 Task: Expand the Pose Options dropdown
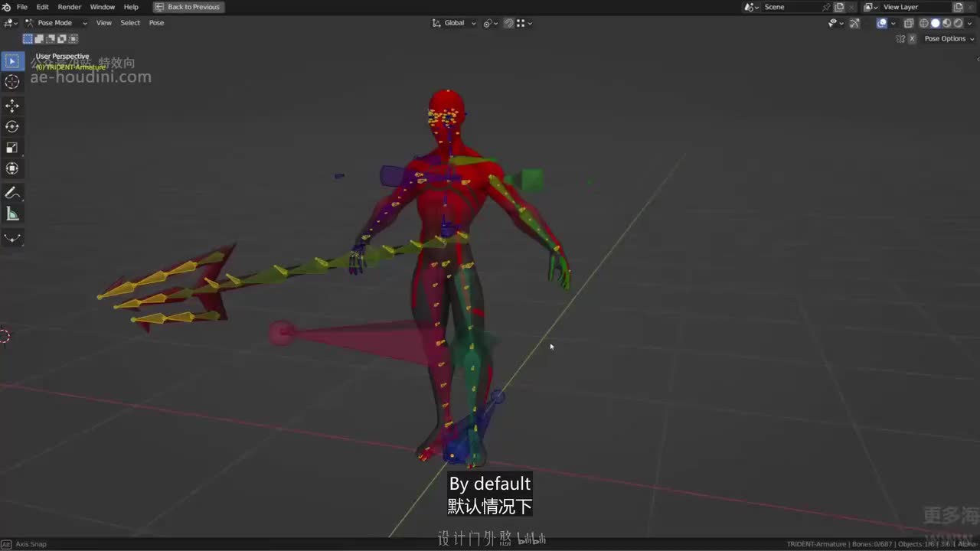point(949,38)
